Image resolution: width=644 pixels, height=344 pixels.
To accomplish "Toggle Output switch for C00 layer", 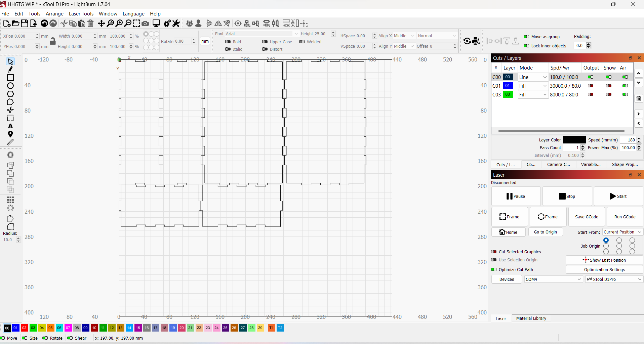I will point(591,77).
